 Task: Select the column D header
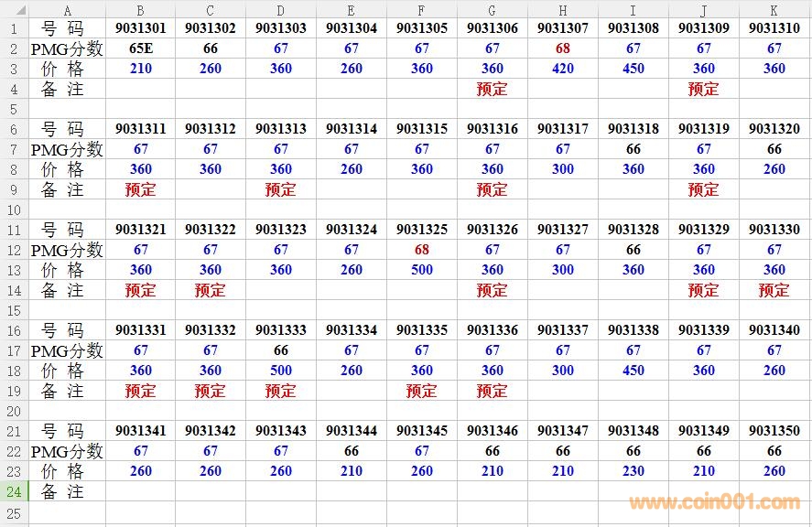(x=281, y=9)
